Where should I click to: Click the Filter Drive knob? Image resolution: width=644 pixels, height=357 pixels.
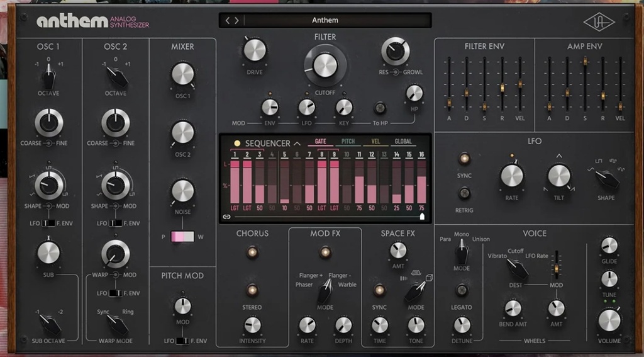tap(255, 50)
